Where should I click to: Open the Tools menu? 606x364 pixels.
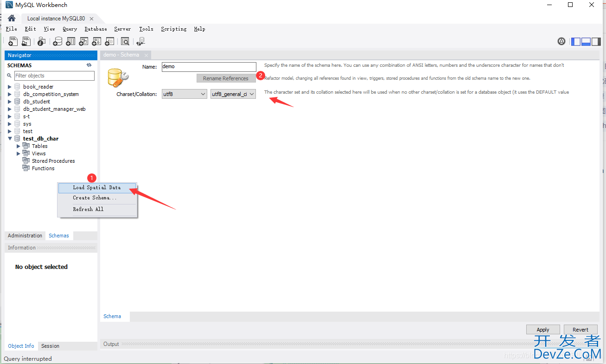pos(146,29)
